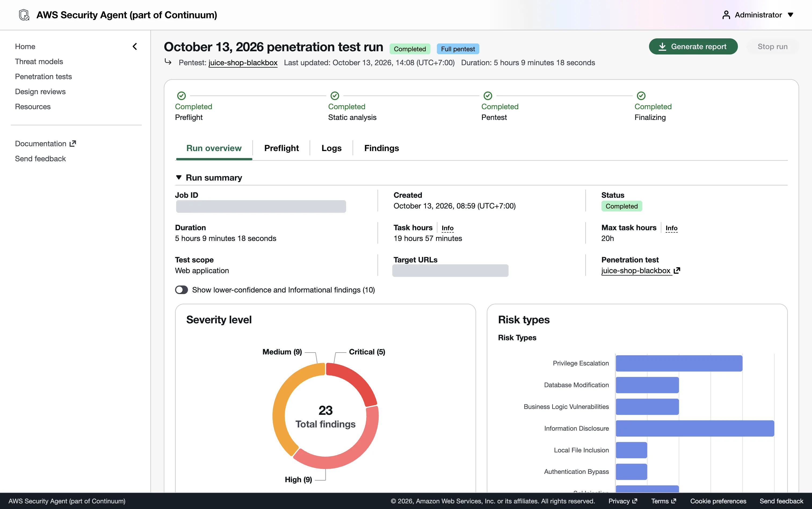Screen dimensions: 812x509
Task: Click the redacted Job ID field
Action: click(x=261, y=206)
